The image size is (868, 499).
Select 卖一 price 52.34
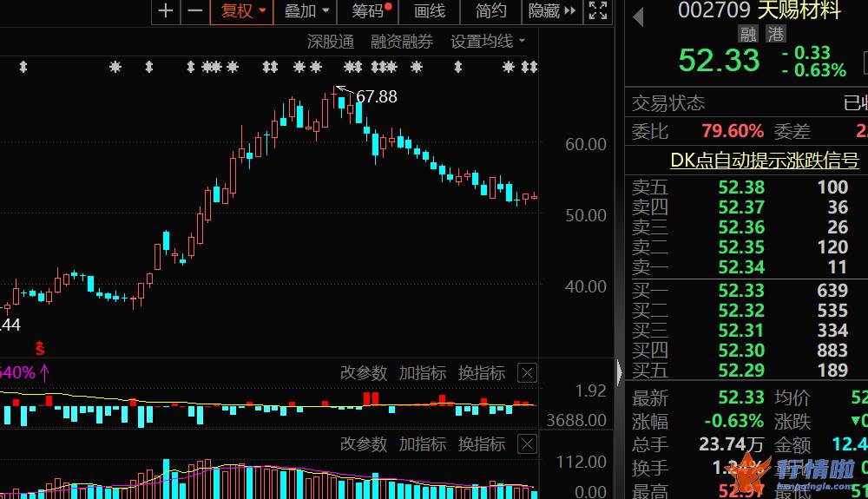point(741,266)
